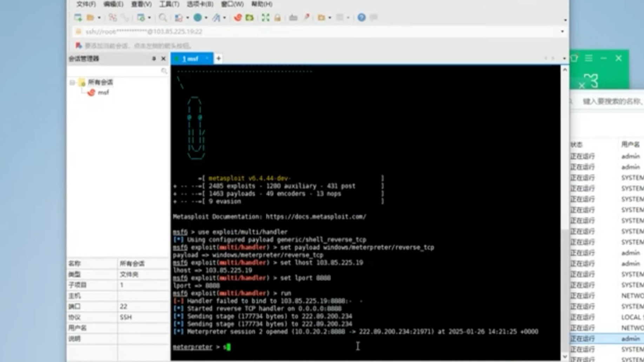Open the 编辑(E) menu

pos(113,4)
